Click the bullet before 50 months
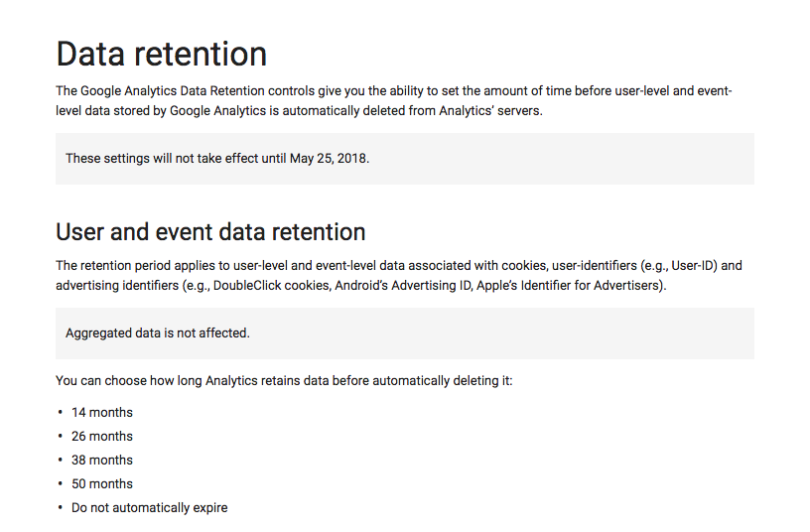 [60, 483]
